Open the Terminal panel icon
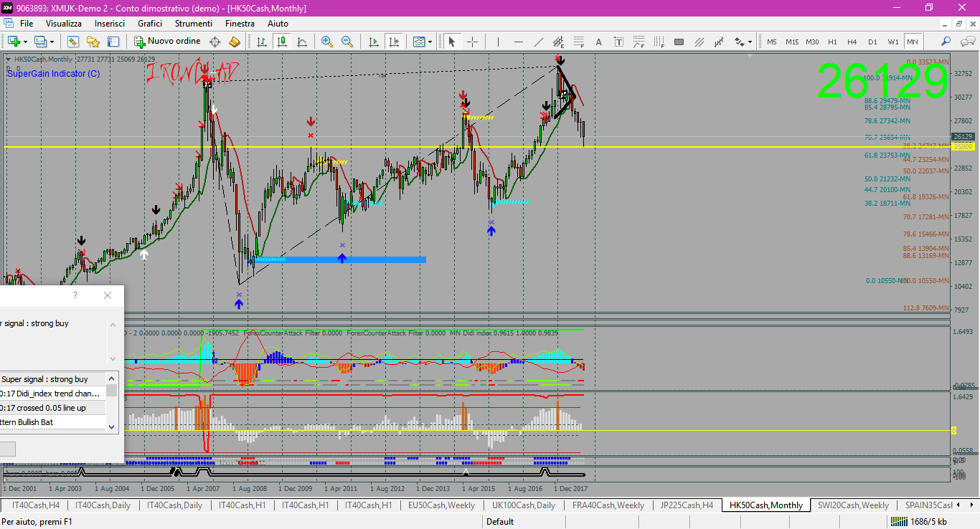 click(x=113, y=42)
